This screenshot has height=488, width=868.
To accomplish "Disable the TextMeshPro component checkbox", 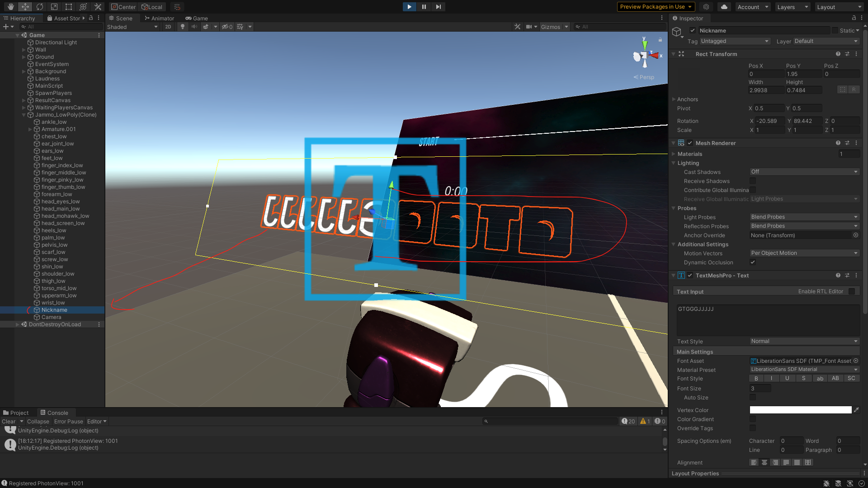I will [x=690, y=275].
